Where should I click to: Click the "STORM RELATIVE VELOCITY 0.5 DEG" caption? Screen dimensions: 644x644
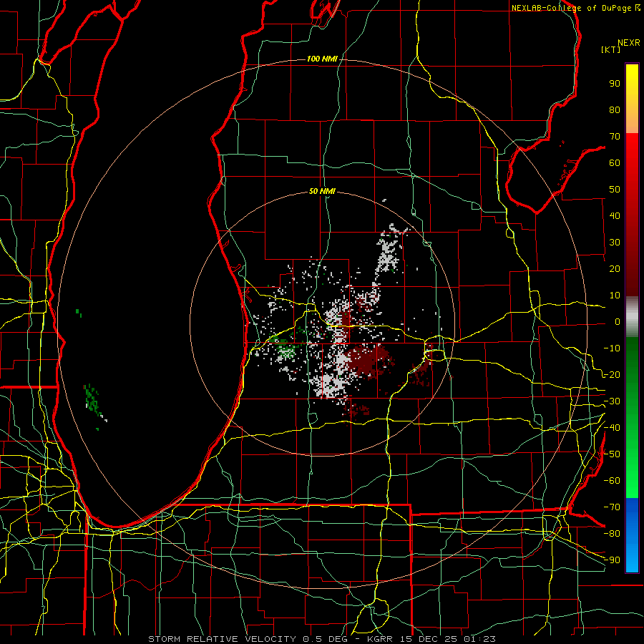[x=248, y=639]
